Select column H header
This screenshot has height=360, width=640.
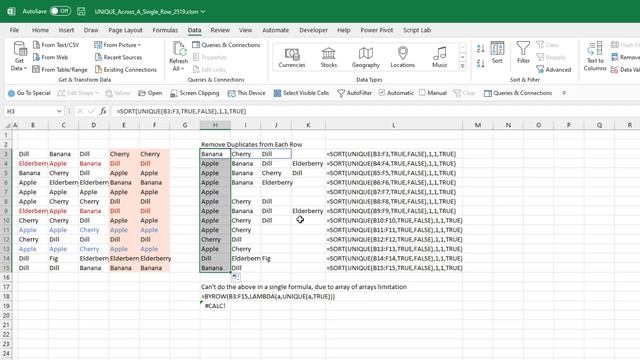(x=215, y=125)
